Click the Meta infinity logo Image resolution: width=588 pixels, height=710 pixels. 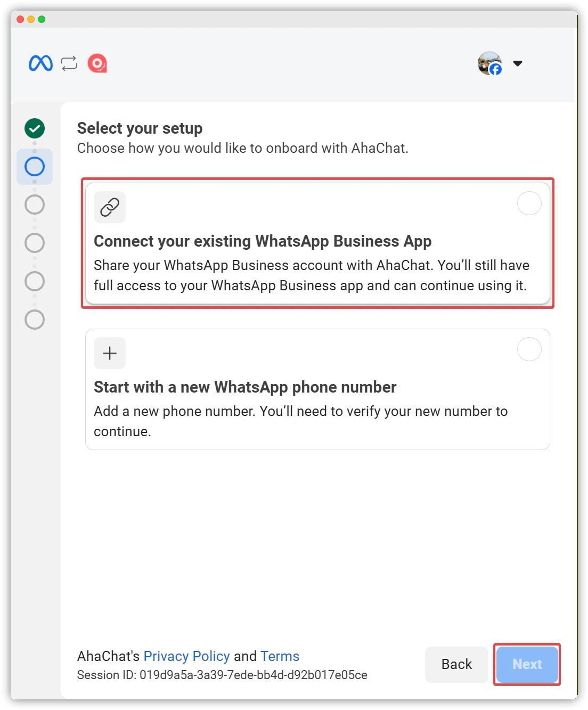coord(40,63)
